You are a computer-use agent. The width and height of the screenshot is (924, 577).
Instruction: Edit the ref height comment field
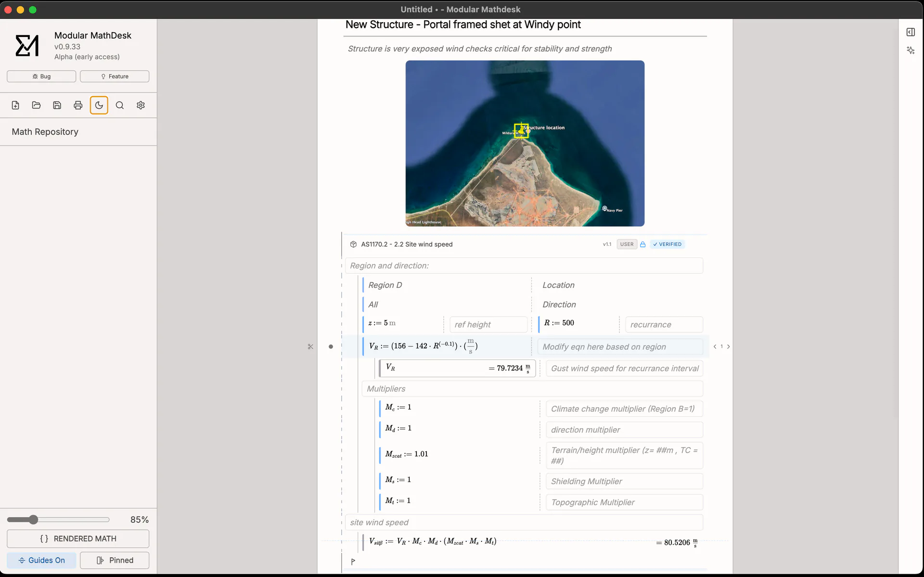[x=488, y=325]
